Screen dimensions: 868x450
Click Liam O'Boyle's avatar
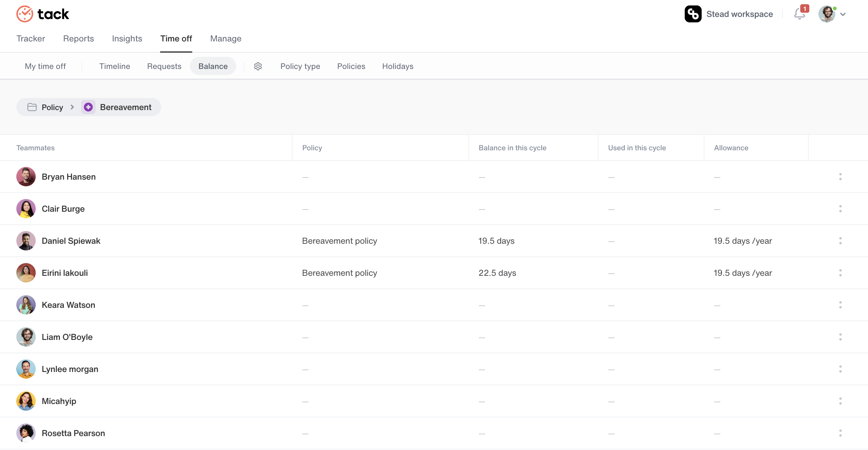click(26, 337)
